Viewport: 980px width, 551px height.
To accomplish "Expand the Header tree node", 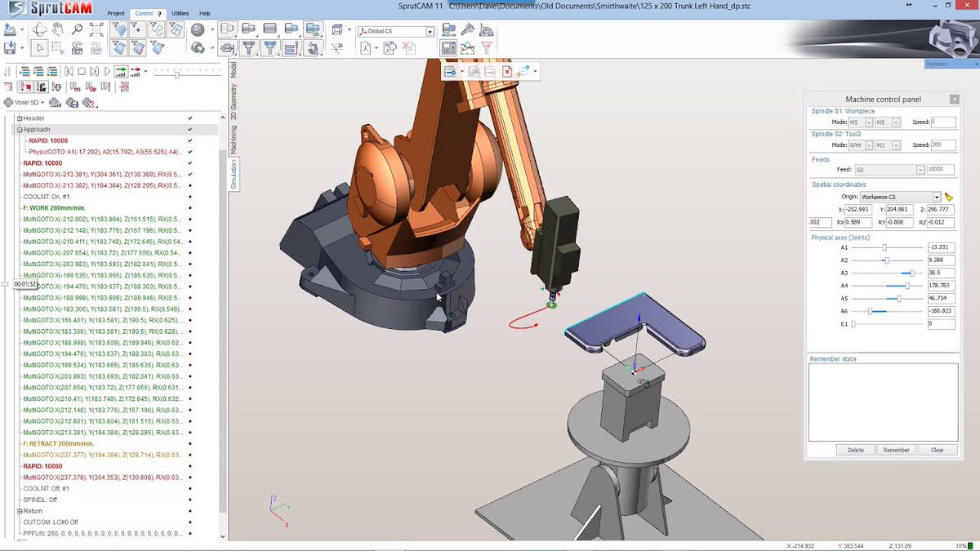I will [x=19, y=118].
